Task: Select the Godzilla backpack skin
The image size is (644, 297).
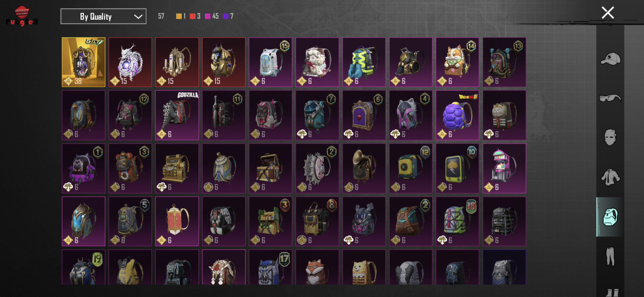Action: tap(177, 115)
